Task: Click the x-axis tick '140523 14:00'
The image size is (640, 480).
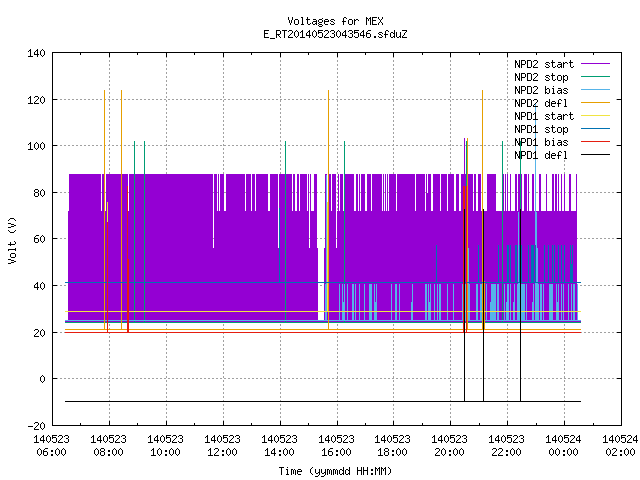Action: [279, 446]
